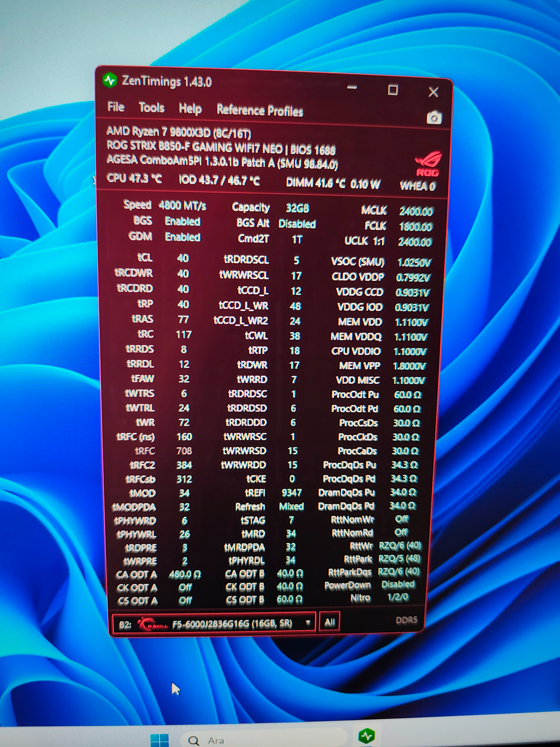Click the RttPark value RZQ/5 (48)
The height and width of the screenshot is (747, 560).
[400, 559]
